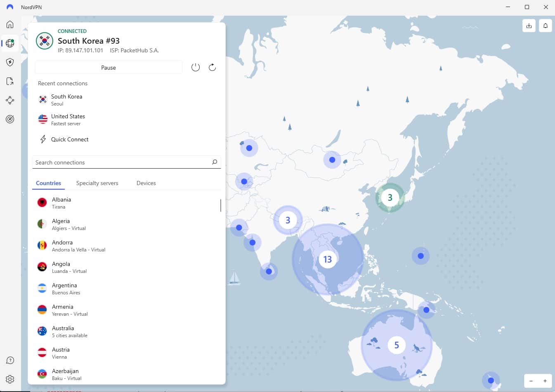The width and height of the screenshot is (555, 392).
Task: Click the 5 cluster over Australia
Action: [x=397, y=345]
